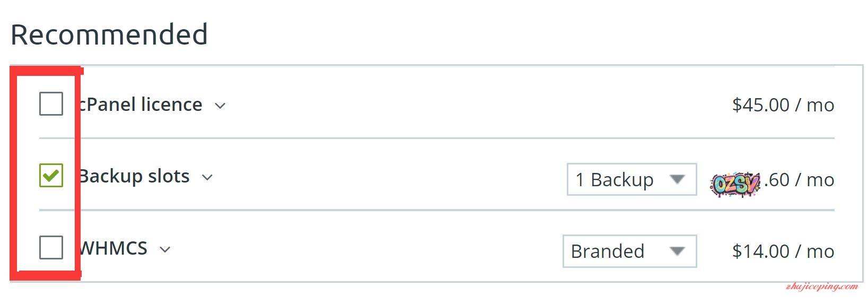
Task: Click the Recommended section heading
Action: click(x=109, y=34)
